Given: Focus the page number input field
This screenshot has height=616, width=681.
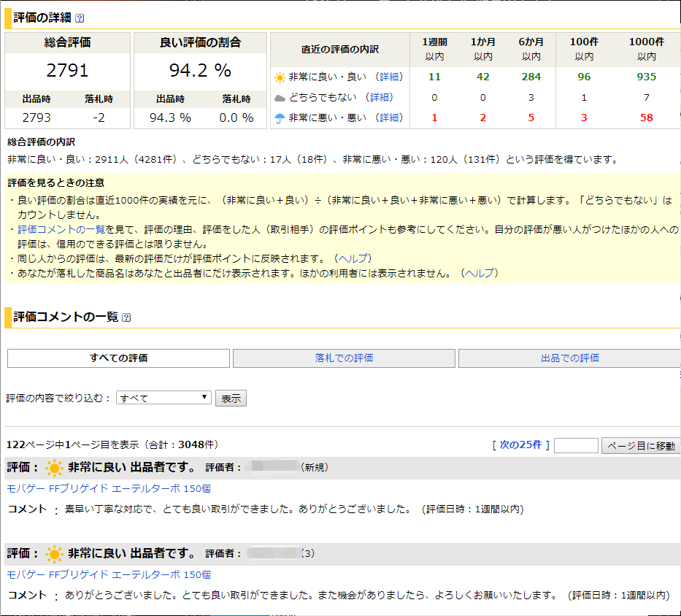Looking at the screenshot, I should point(577,446).
